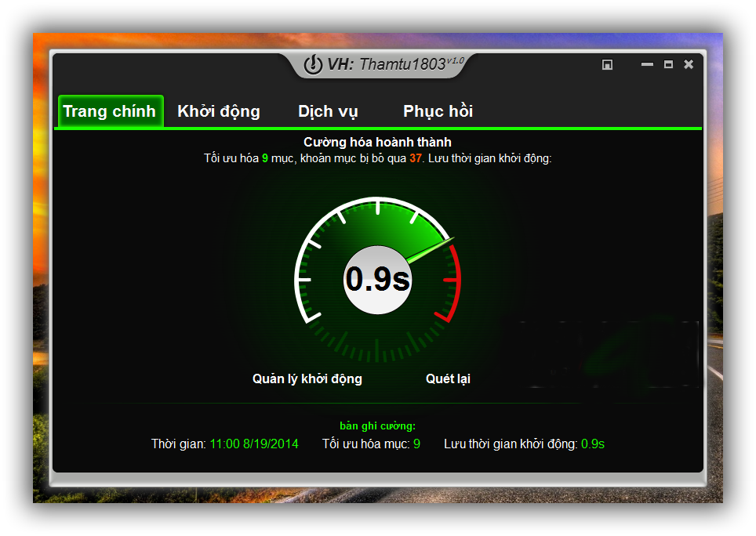756x536 pixels.
Task: Click the Quản lý khởi động link
Action: coord(307,379)
